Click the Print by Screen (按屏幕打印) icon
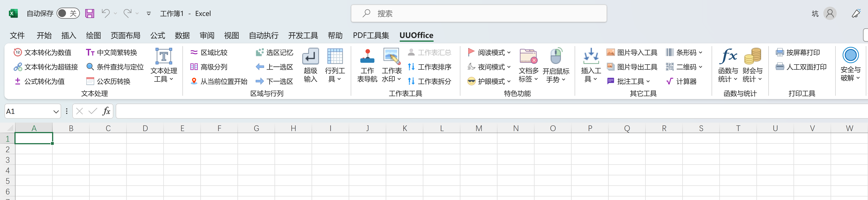Image resolution: width=868 pixels, height=200 pixels. [x=780, y=53]
